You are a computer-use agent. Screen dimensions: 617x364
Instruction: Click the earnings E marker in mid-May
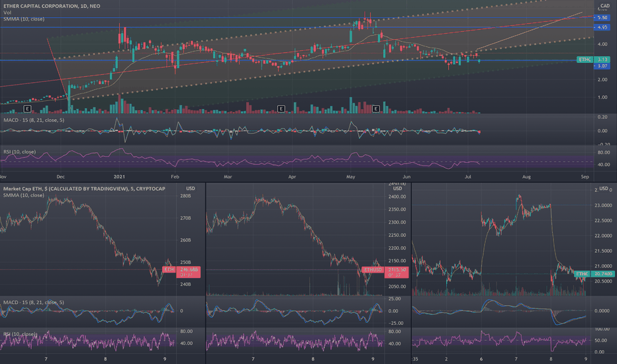point(376,109)
